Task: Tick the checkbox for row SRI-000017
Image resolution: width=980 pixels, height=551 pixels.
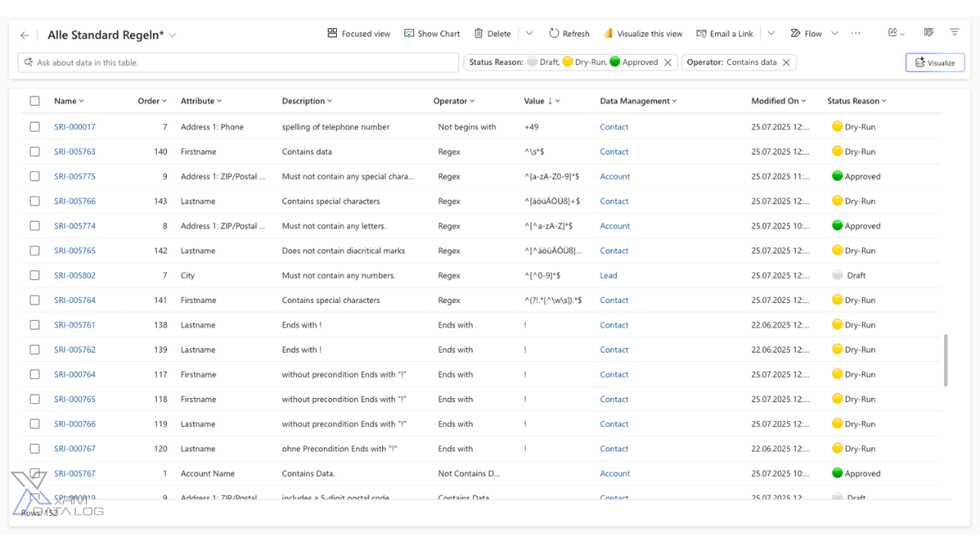Action: (34, 127)
